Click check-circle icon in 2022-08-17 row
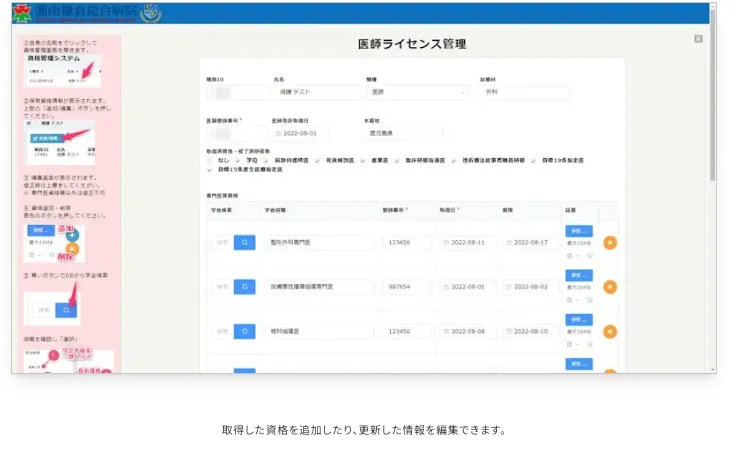 [x=590, y=256]
